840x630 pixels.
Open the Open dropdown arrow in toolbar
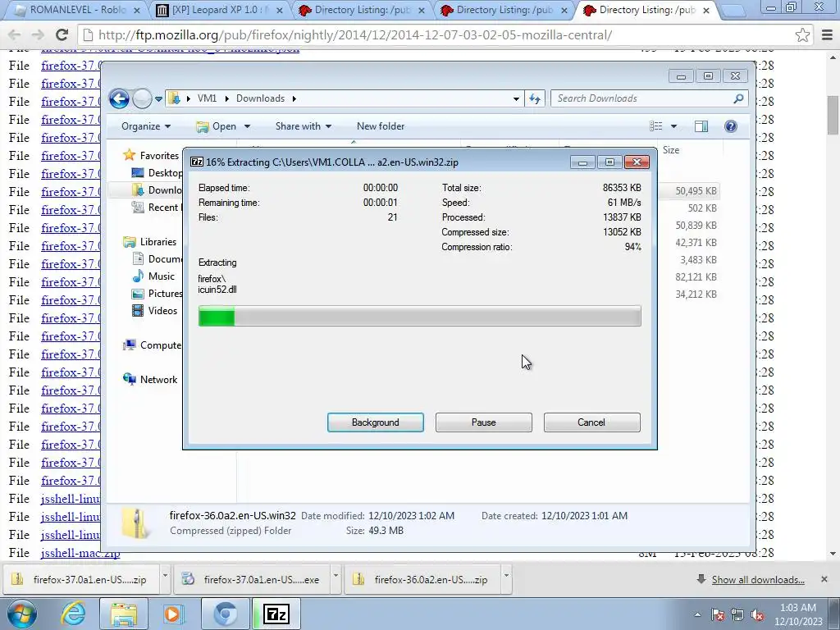pos(247,126)
